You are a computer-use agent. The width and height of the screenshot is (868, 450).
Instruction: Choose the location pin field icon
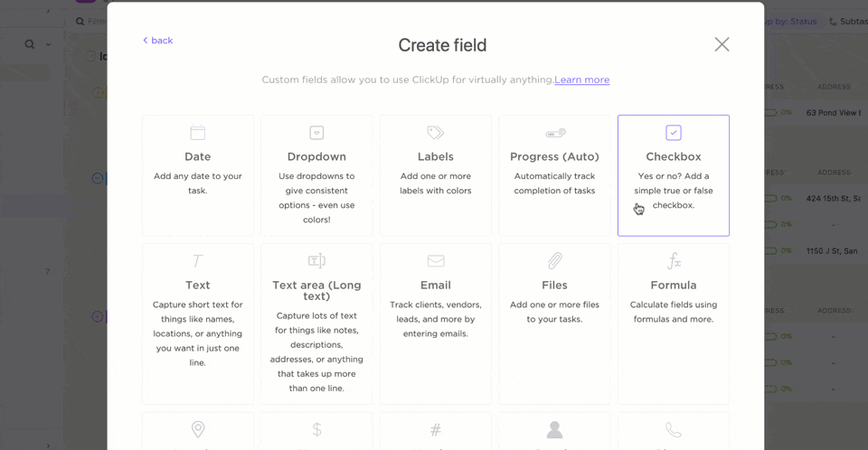(198, 429)
